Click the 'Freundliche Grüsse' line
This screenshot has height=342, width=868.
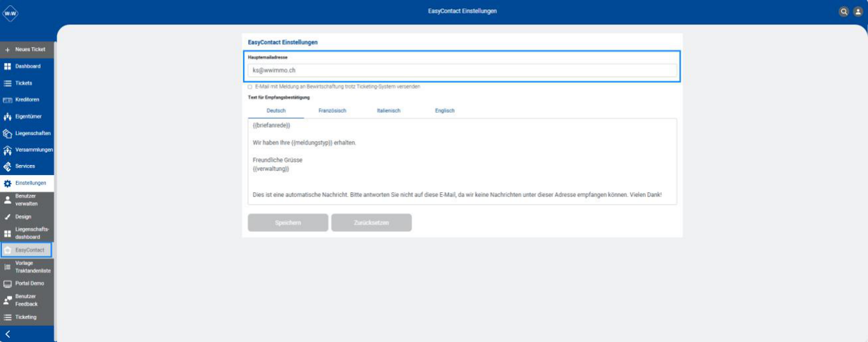(x=277, y=160)
